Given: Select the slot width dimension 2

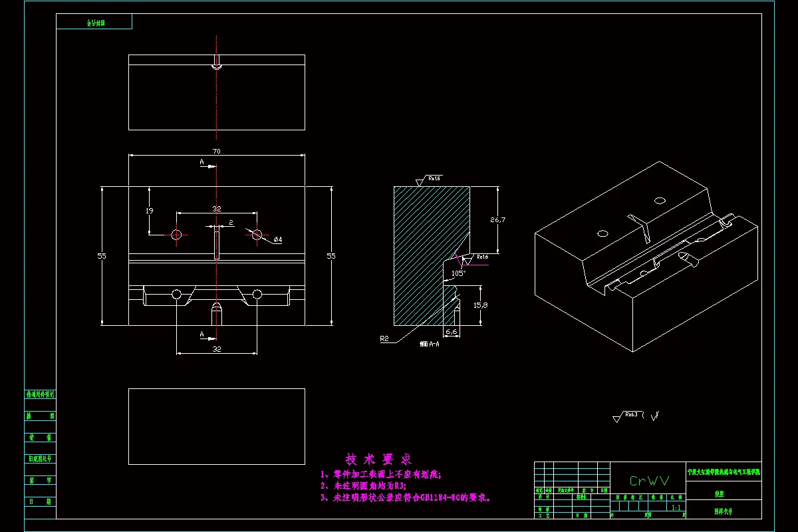Looking at the screenshot, I should [x=231, y=222].
